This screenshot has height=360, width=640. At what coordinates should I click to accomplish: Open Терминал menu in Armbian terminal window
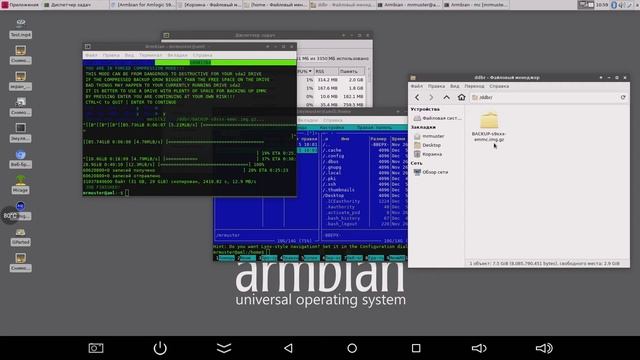coord(150,55)
